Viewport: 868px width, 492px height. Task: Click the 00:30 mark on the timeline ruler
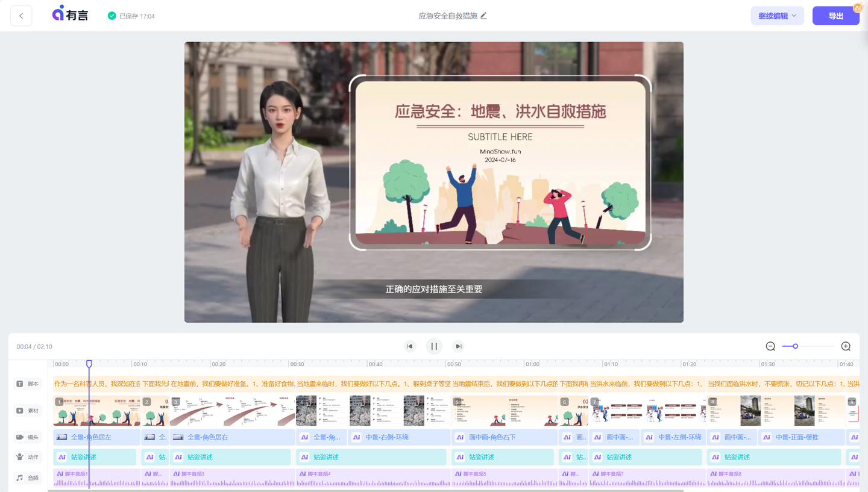[x=297, y=364]
